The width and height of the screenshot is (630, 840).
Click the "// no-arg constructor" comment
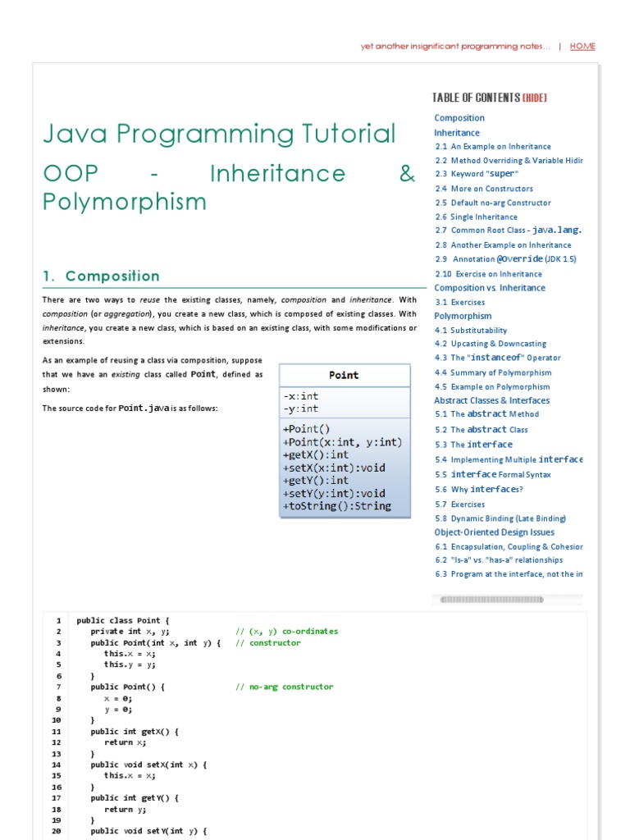(285, 687)
